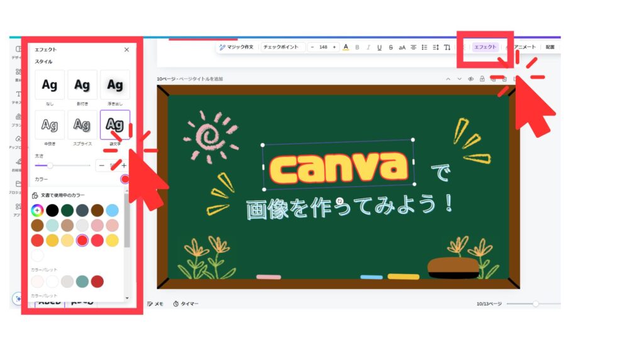Change text alignment in the toolbar

click(x=414, y=47)
